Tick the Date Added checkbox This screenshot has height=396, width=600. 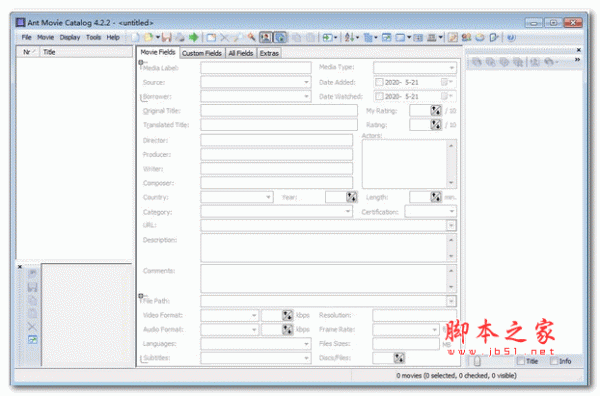click(379, 82)
